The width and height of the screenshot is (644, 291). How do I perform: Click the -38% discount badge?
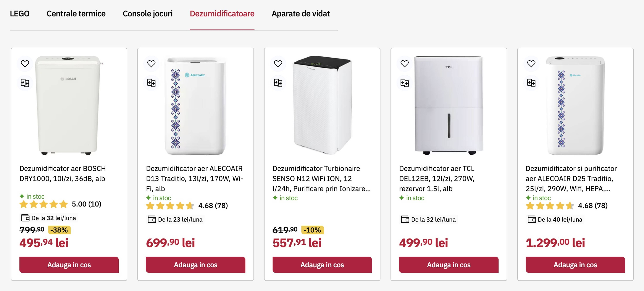(59, 230)
